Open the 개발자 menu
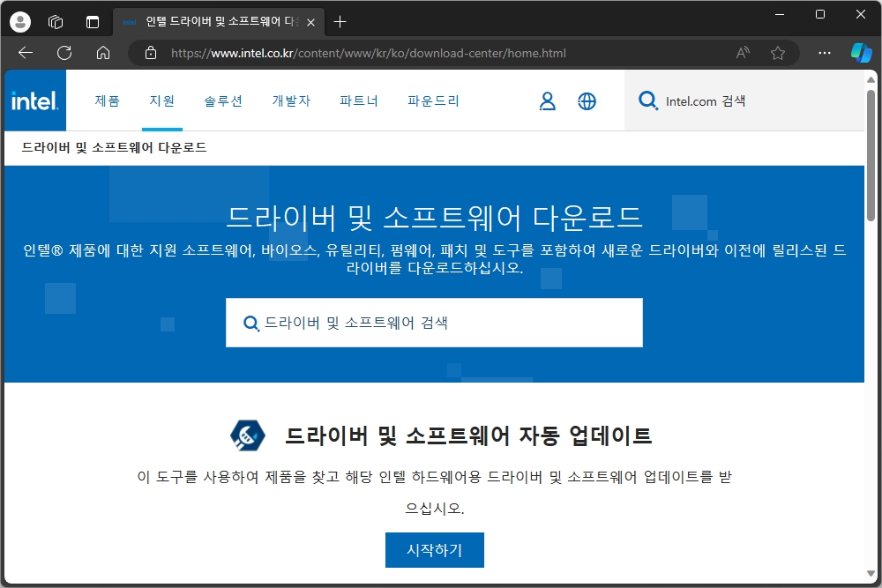The image size is (882, 588). (291, 101)
